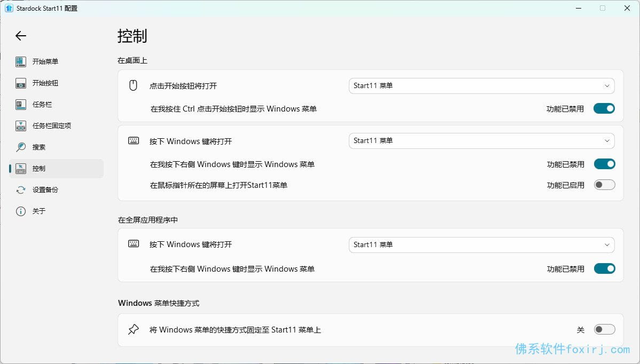This screenshot has width=640, height=364.
Task: Enable 在鼠标指针所在的屏幕上打开Start11菜单 switch
Action: coord(605,185)
